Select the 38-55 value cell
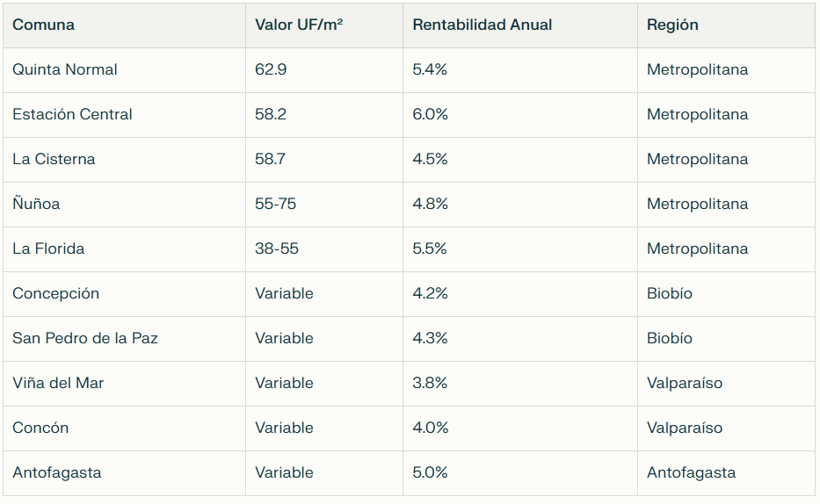 pyautogui.click(x=277, y=248)
